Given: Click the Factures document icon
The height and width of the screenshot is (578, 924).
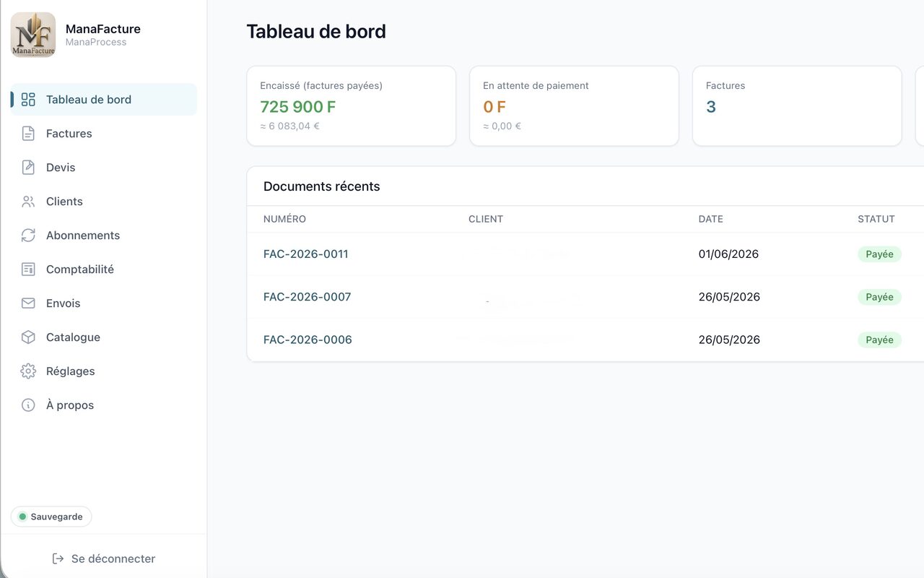Looking at the screenshot, I should point(28,134).
